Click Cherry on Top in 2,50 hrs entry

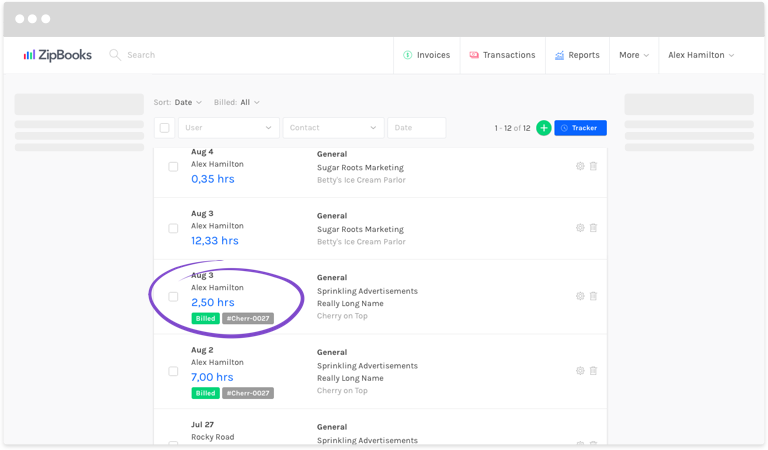(x=342, y=316)
